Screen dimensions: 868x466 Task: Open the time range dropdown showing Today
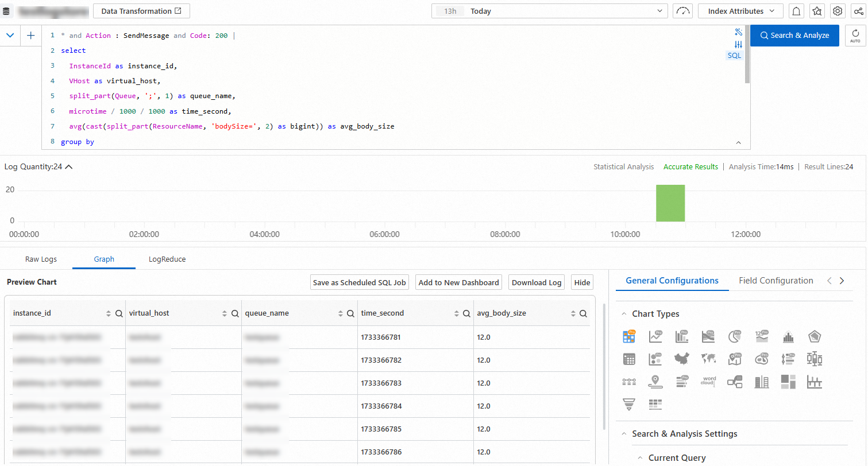click(x=550, y=11)
